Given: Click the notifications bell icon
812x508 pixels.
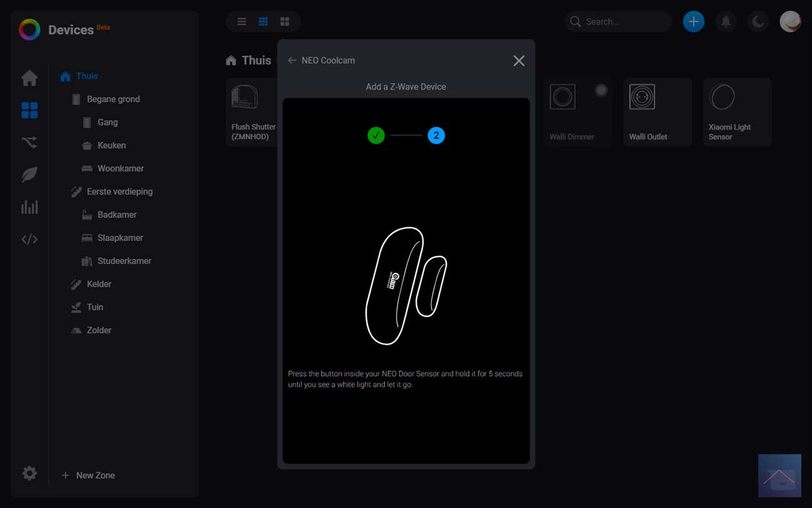Looking at the screenshot, I should tap(725, 22).
